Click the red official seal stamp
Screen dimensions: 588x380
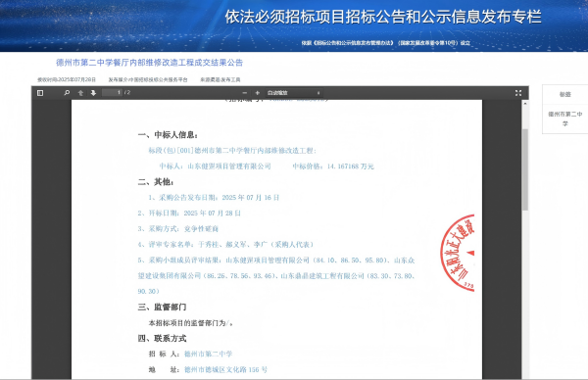(x=458, y=253)
